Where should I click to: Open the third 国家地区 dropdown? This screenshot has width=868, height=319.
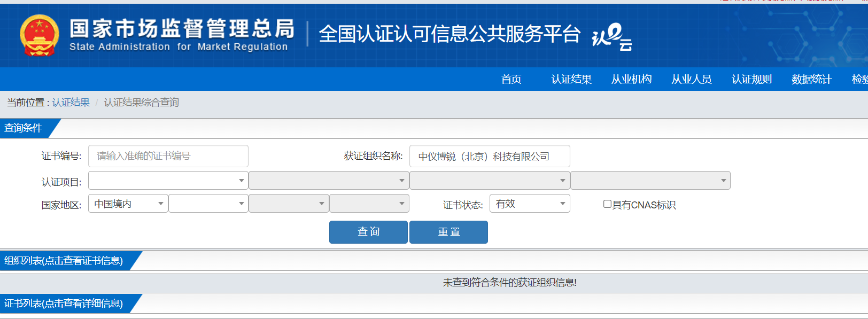click(x=289, y=204)
